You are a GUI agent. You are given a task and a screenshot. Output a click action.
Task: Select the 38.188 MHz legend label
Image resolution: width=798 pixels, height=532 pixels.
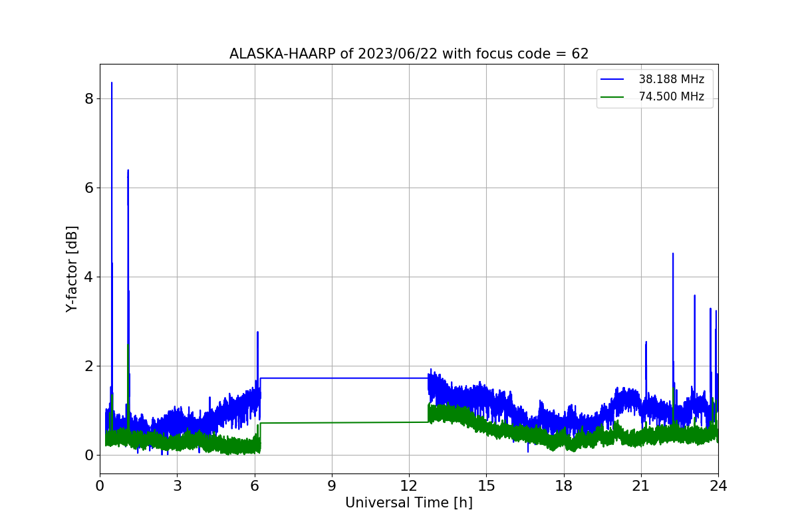671,79
